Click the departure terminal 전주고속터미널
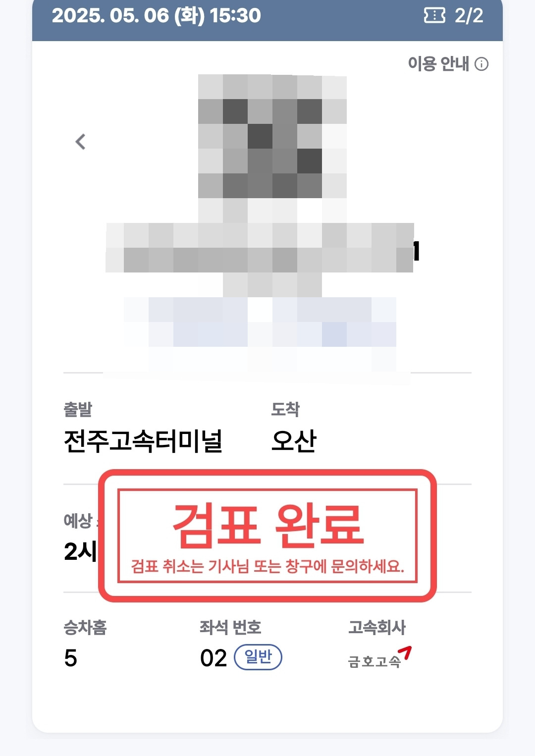535x756 pixels. pos(143,441)
